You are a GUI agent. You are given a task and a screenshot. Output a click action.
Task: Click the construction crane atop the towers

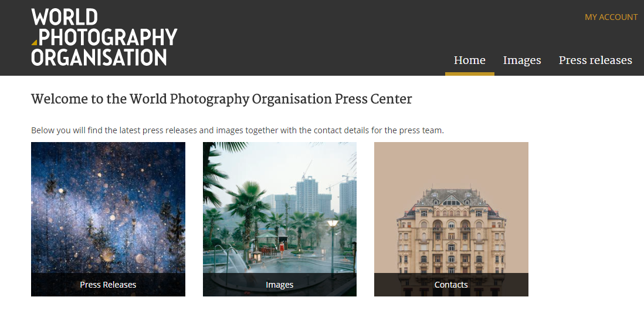306,170
